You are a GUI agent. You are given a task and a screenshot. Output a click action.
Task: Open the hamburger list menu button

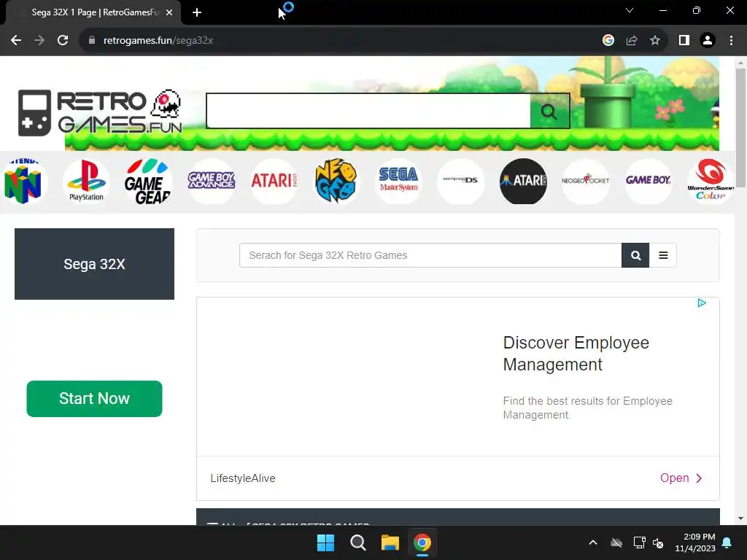pyautogui.click(x=662, y=255)
